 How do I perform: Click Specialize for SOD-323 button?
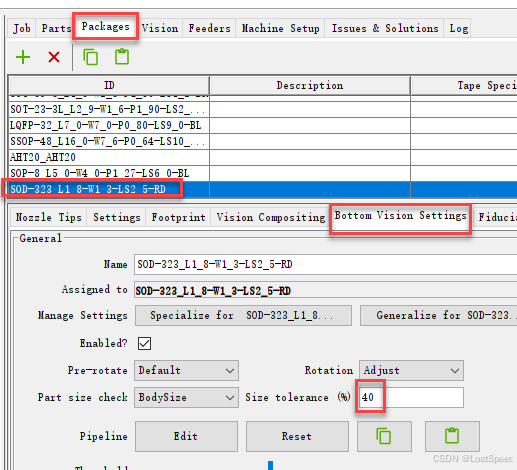point(243,315)
